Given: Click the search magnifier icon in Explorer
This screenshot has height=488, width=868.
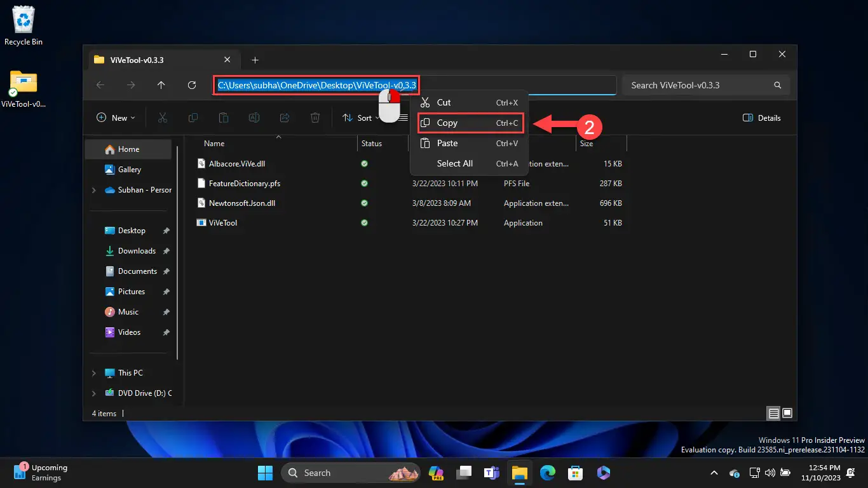Looking at the screenshot, I should pyautogui.click(x=778, y=85).
